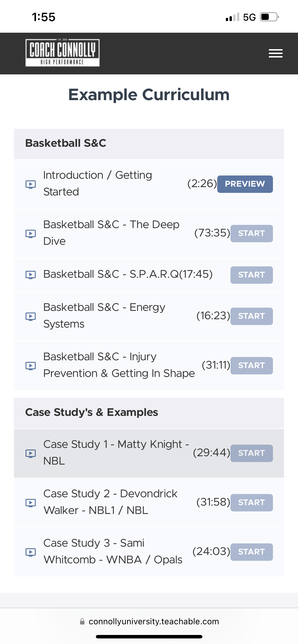Click video icon beside The Deep Dive lesson
The width and height of the screenshot is (298, 644).
[31, 233]
